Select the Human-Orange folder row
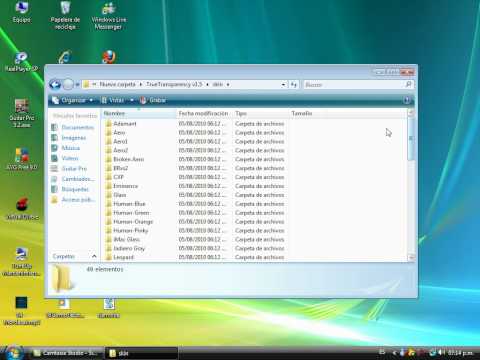This screenshot has height=360, width=480. pos(195,222)
